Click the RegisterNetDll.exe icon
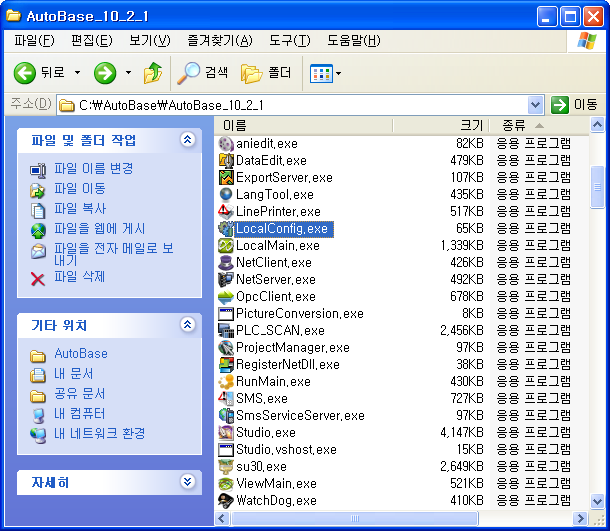610x531 pixels. tap(226, 365)
